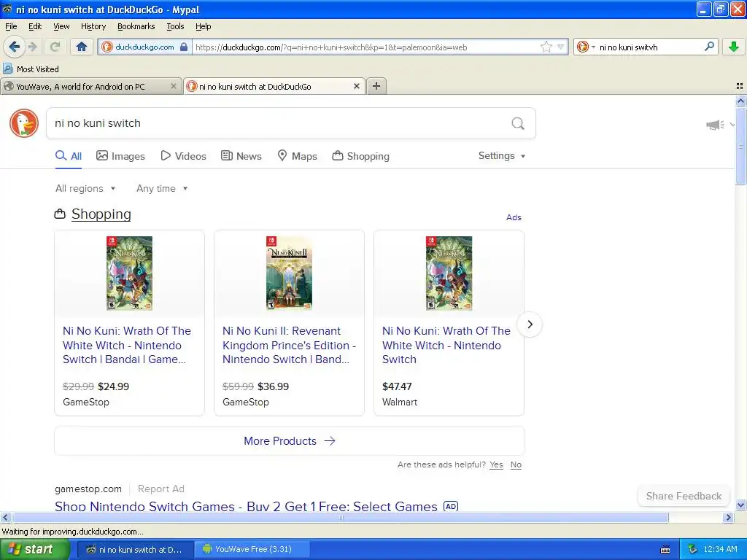747x560 pixels.
Task: Open Most Visited bookmarks folder
Action: coord(31,69)
